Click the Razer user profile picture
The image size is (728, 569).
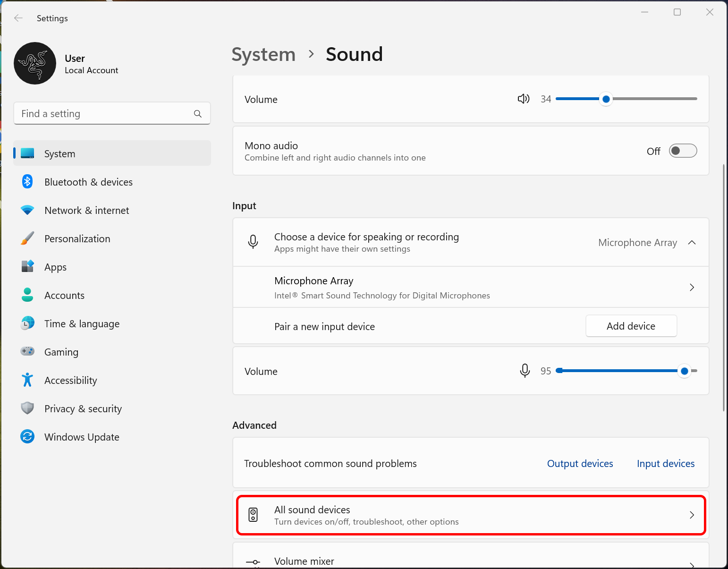click(35, 63)
